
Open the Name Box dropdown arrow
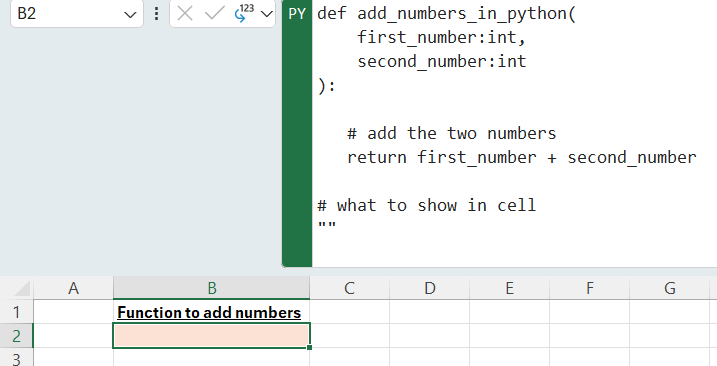(x=130, y=14)
